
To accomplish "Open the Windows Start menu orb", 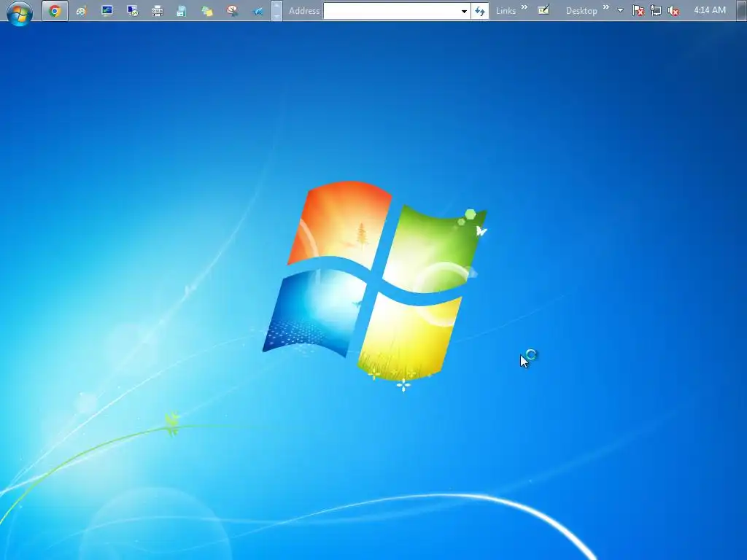I will [20, 12].
